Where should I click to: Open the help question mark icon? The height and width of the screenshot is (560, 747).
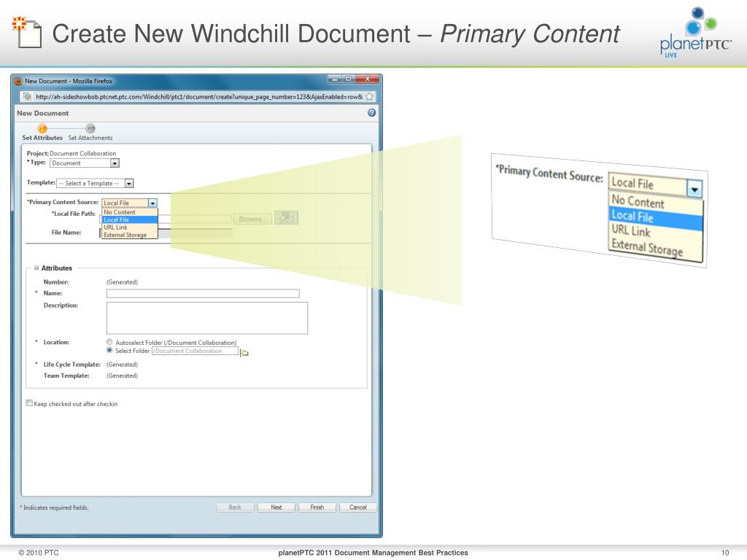pos(371,113)
